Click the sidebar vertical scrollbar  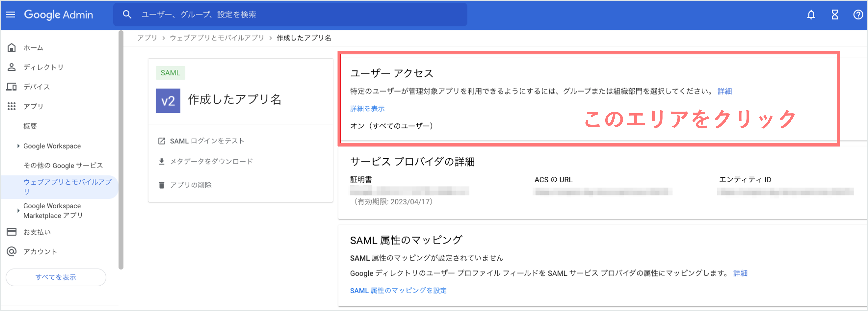coord(121,150)
